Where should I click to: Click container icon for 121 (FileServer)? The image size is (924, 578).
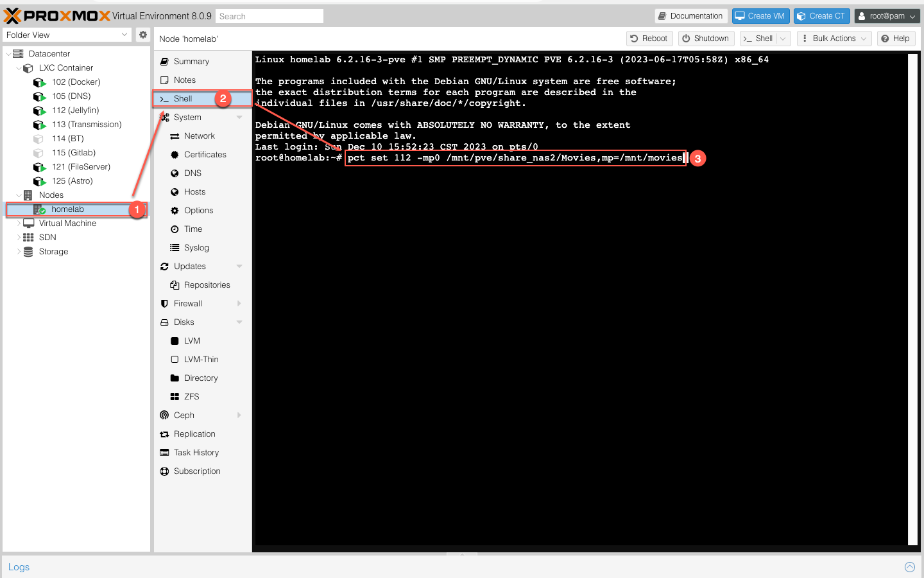[x=39, y=167]
